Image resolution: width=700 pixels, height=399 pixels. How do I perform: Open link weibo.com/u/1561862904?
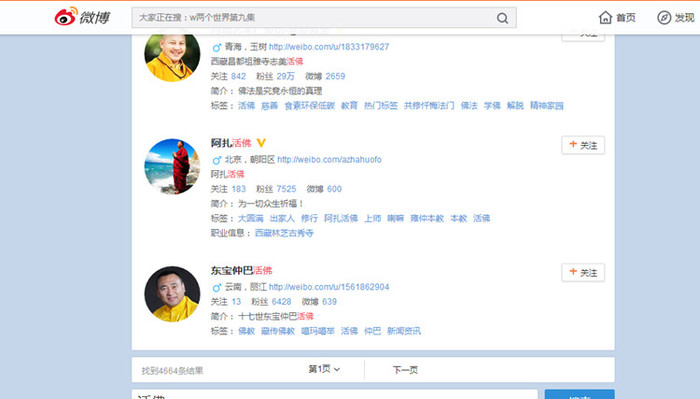pos(329,287)
